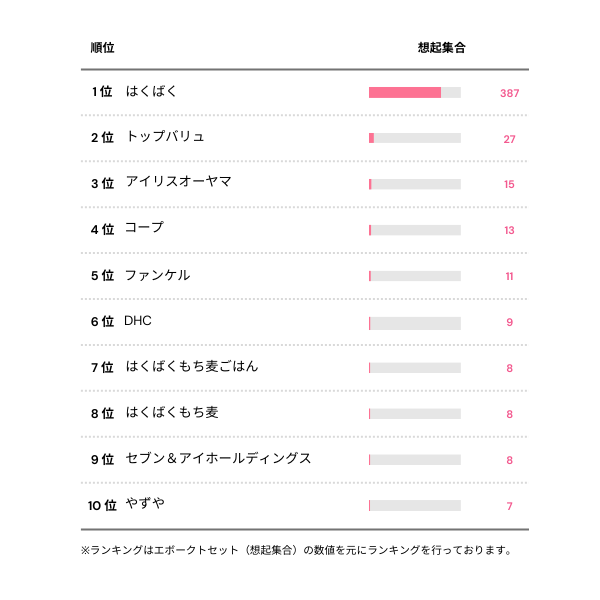Click the bar next to アイリスオーヤマ
This screenshot has width=600, height=600.
[x=414, y=184]
